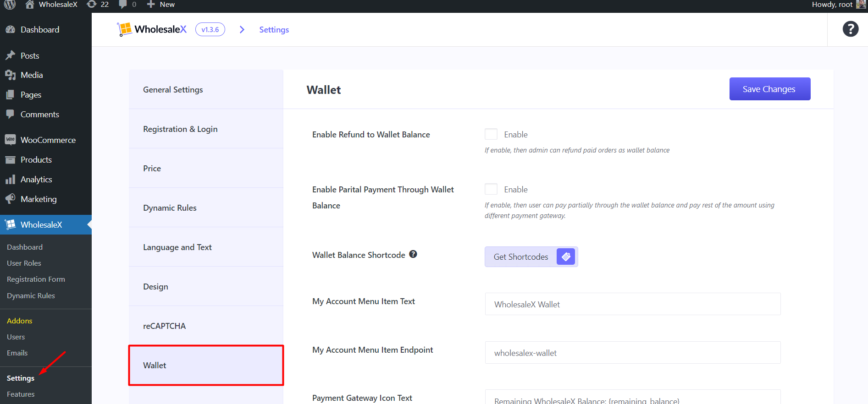Click My Account Menu Item Endpoint field
The height and width of the screenshot is (404, 868).
633,353
